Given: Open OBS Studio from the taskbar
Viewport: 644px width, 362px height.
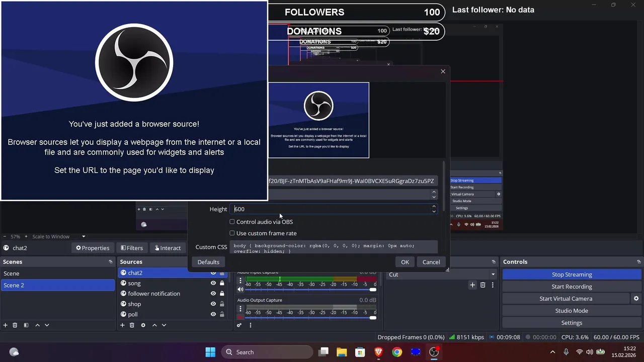Looking at the screenshot, I should tap(434, 352).
